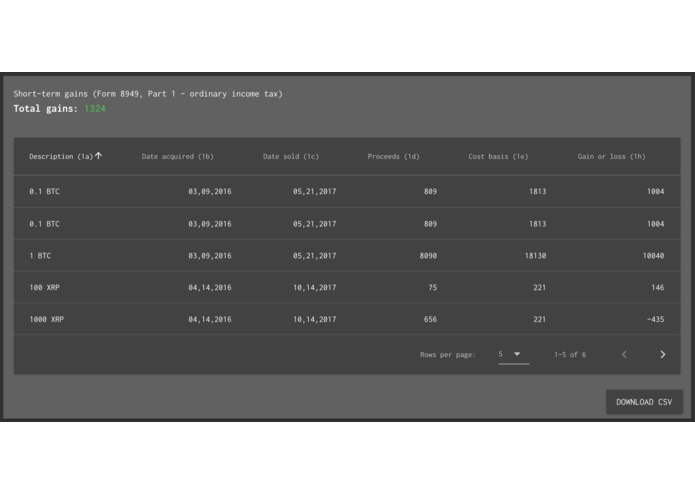Sort by Gain or loss (1h) column
This screenshot has height=494, width=695.
coord(611,156)
